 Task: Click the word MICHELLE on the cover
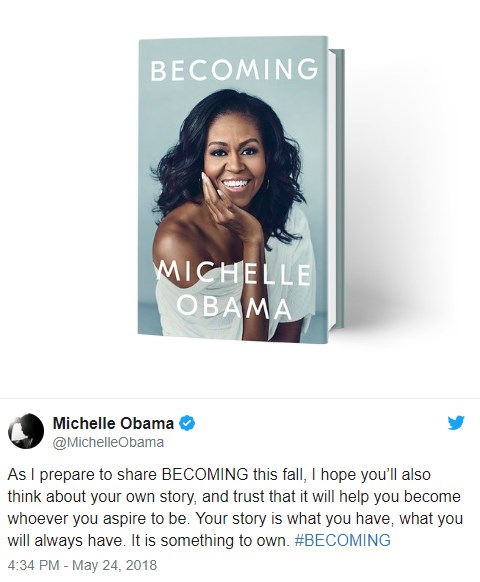pos(233,275)
